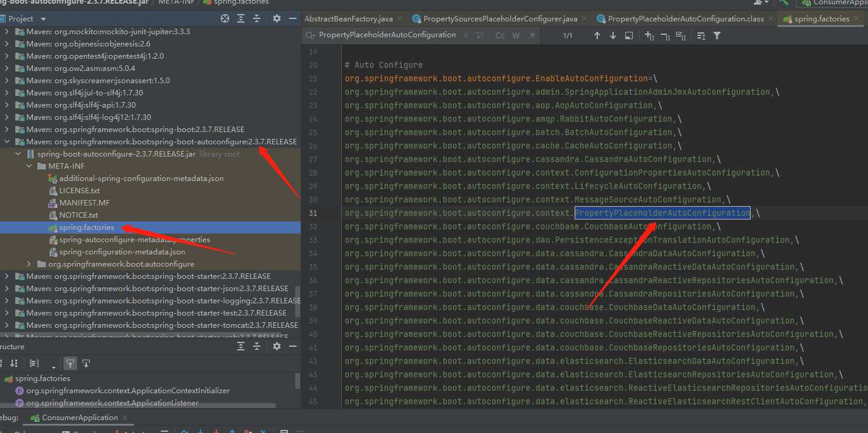The width and height of the screenshot is (868, 433).
Task: Expand Maven opentest4j:1.2.0 library
Action: (7, 56)
